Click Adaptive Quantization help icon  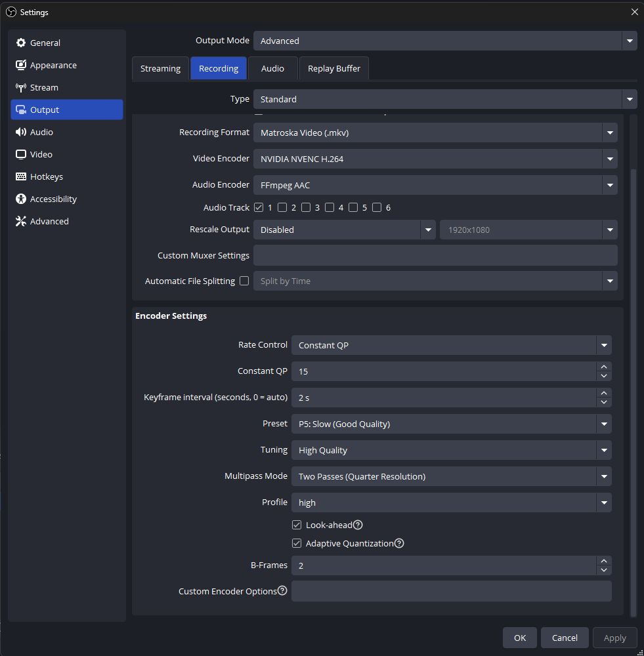tap(399, 543)
